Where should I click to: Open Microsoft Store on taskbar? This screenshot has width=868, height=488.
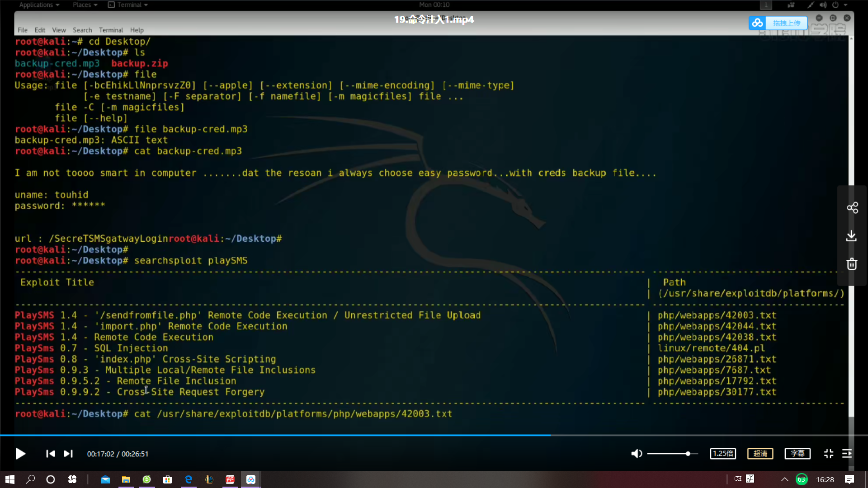pos(168,479)
